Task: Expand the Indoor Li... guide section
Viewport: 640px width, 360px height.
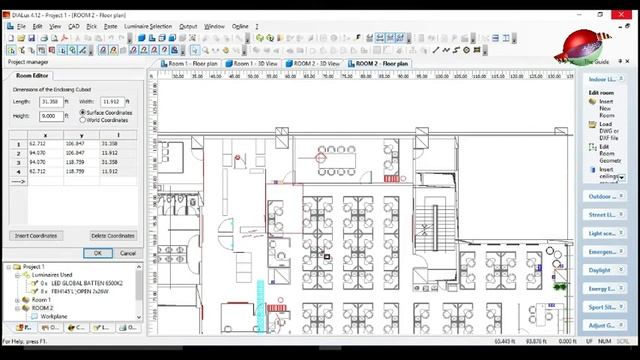Action: 621,79
